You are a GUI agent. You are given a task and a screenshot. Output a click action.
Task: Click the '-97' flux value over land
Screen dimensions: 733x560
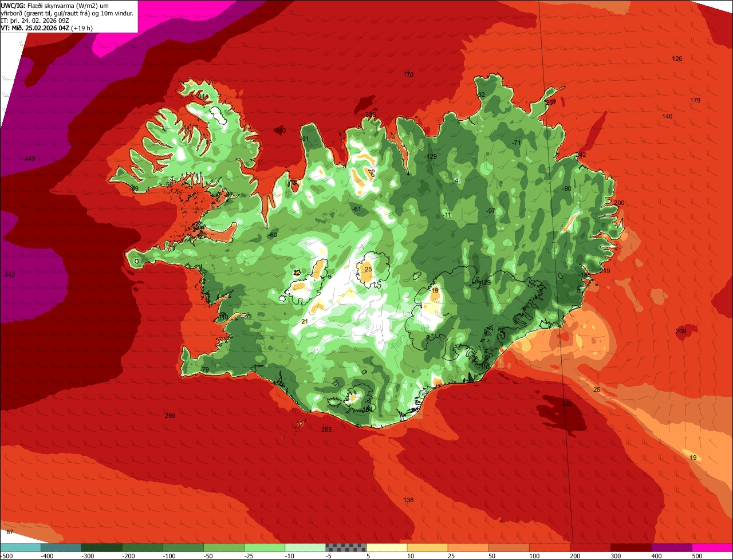(490, 211)
